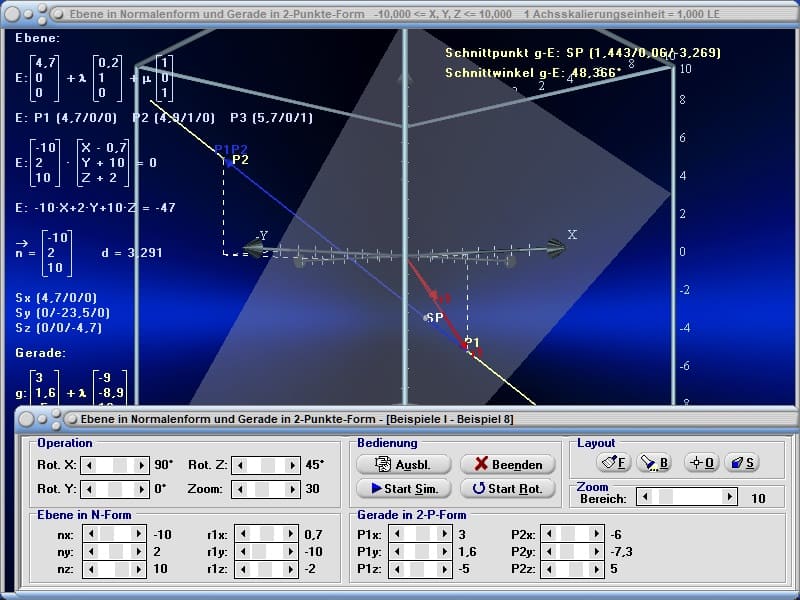
Task: Click the SP intersection point in 3D view
Action: tap(426, 318)
